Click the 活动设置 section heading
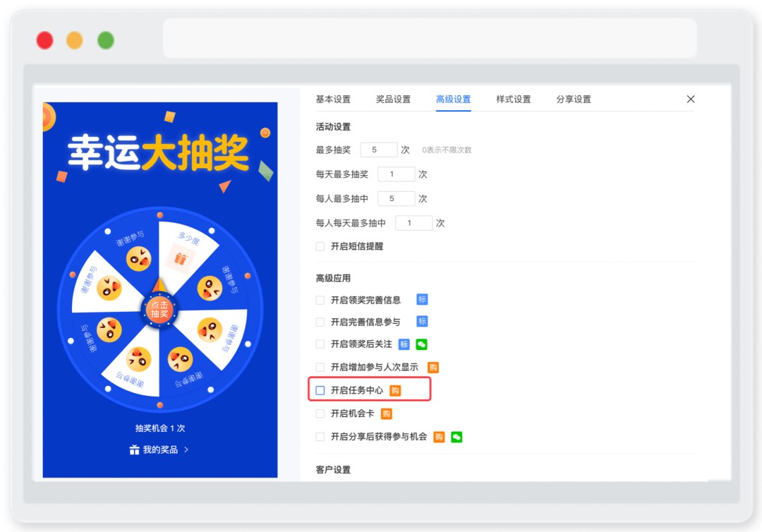Image resolution: width=762 pixels, height=532 pixels. click(x=333, y=127)
